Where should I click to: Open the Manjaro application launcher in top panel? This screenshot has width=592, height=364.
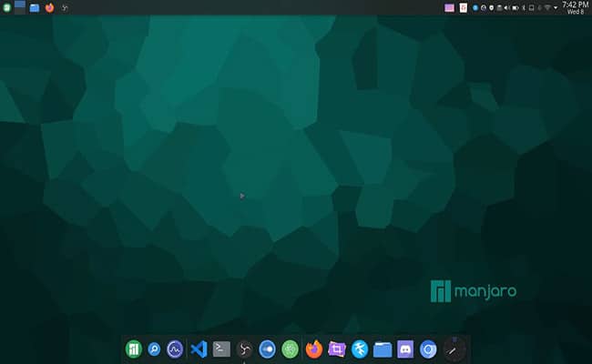coord(6,7)
